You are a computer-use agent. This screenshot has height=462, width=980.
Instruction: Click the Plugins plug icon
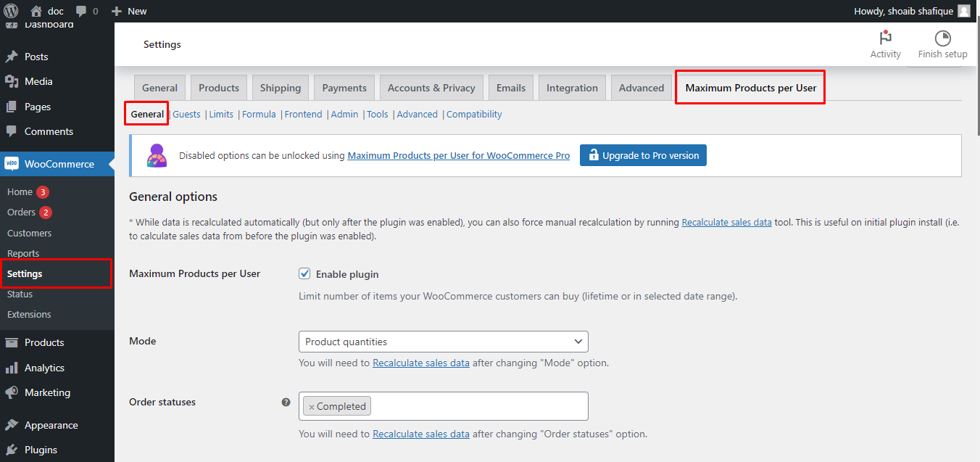point(11,450)
